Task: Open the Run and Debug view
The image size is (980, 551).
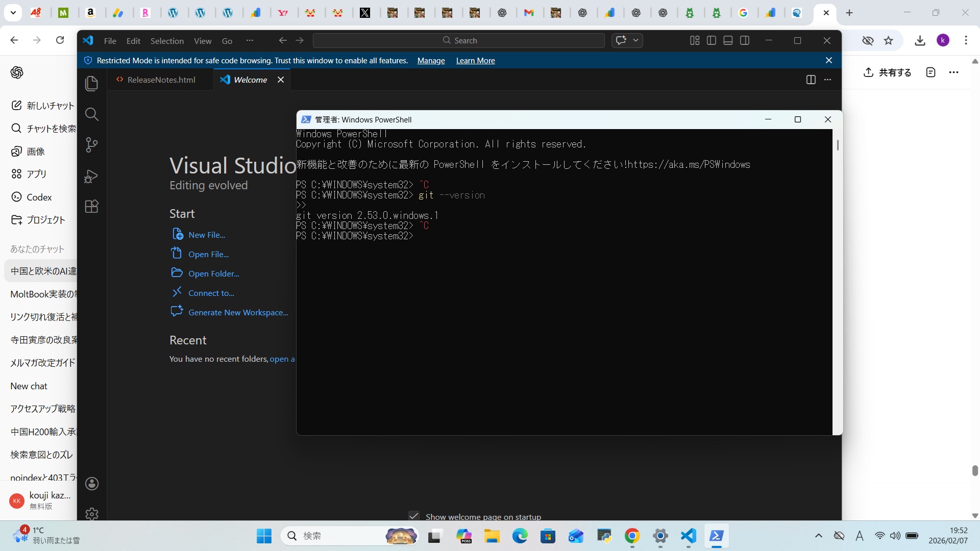Action: (92, 176)
